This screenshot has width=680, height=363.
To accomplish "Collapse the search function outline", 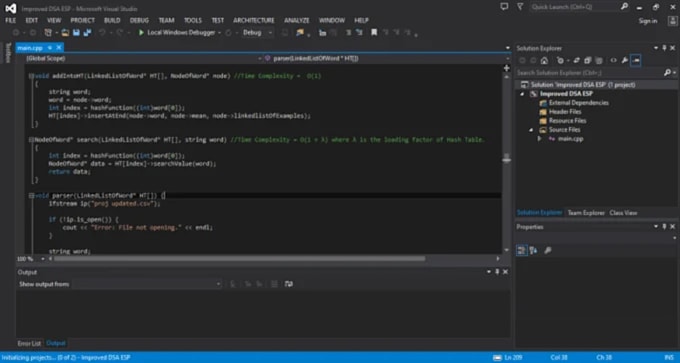I will coord(31,140).
